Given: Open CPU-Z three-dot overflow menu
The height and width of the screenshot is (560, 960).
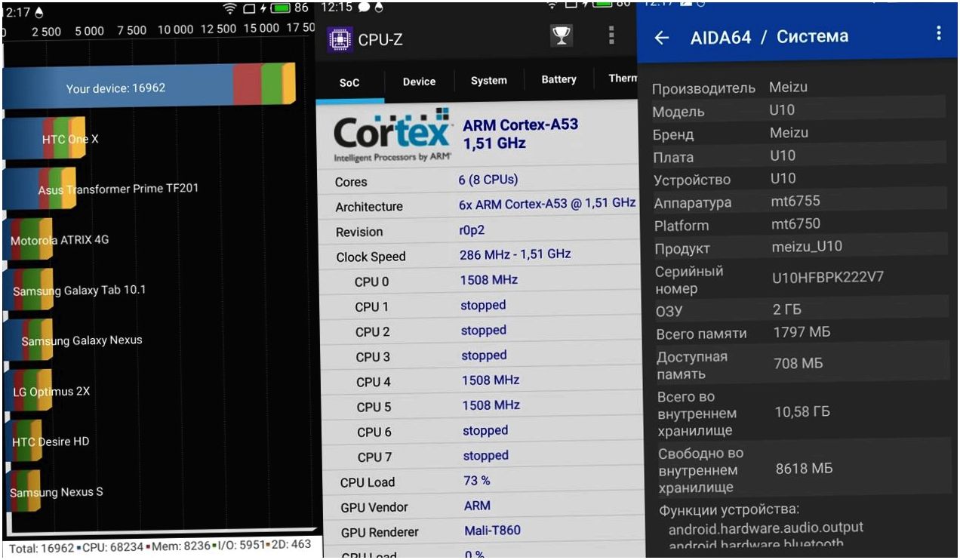Looking at the screenshot, I should [x=611, y=35].
